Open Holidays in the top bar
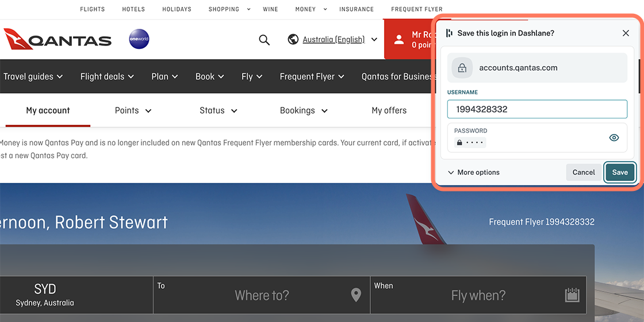Image resolution: width=644 pixels, height=322 pixels. pyautogui.click(x=177, y=9)
